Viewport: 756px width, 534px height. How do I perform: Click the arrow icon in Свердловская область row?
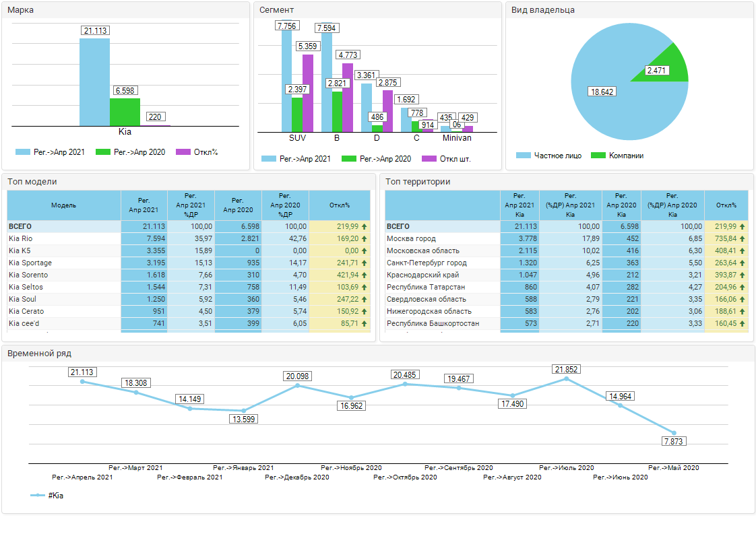(743, 300)
